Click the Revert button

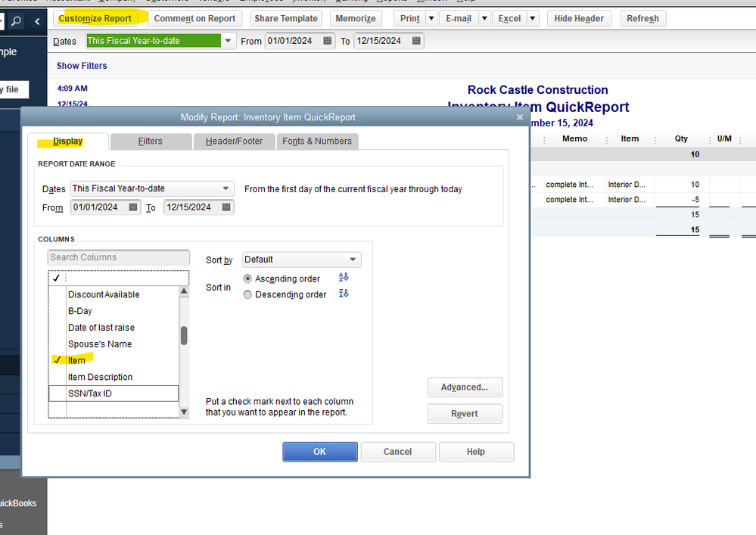click(465, 413)
